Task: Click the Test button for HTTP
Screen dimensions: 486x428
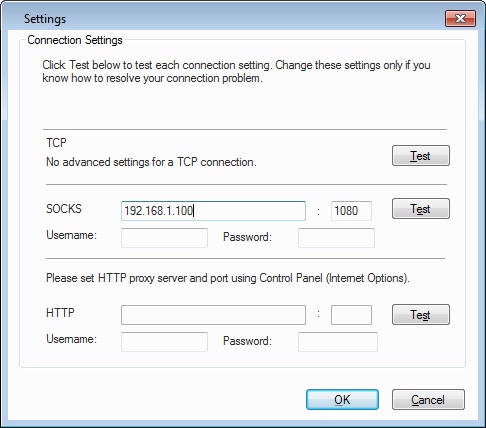Action: click(x=421, y=314)
